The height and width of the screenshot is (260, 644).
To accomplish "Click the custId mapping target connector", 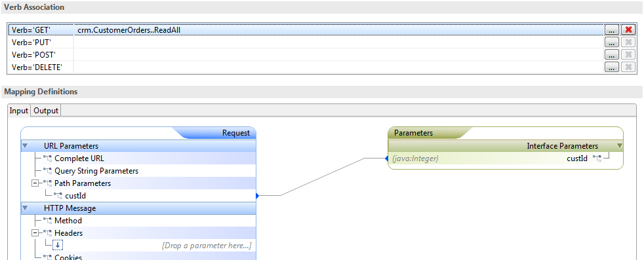I will tap(386, 158).
